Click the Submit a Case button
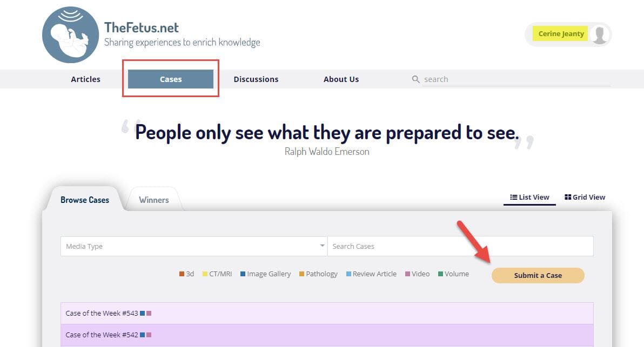Screen dimensions: 644x347 [x=538, y=275]
